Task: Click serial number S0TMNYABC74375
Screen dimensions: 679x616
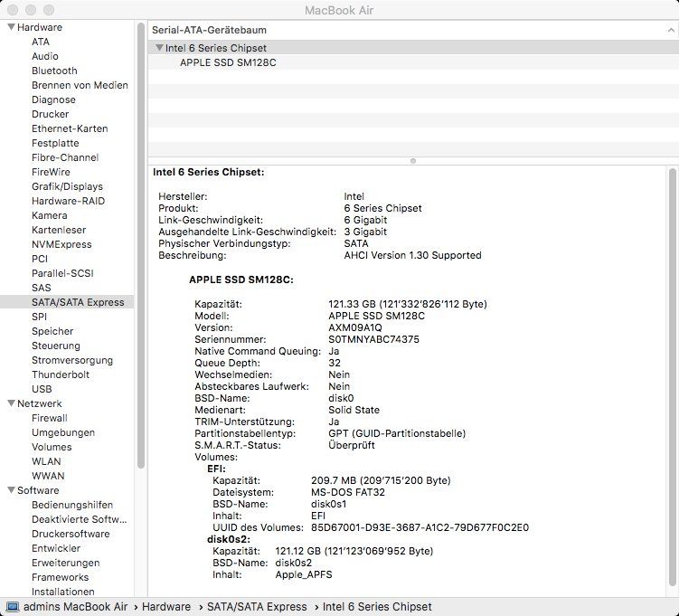Action: tap(373, 339)
